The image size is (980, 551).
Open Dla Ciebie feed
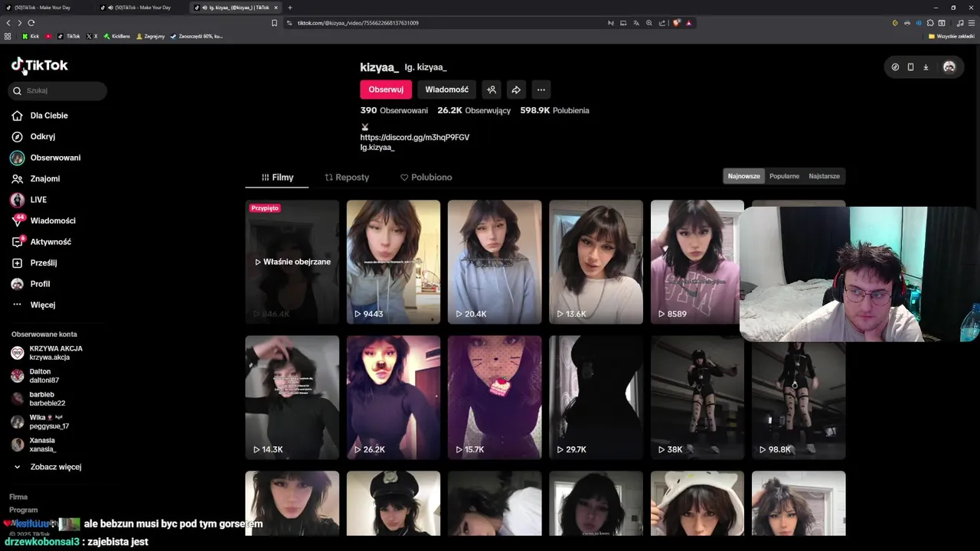coord(49,116)
